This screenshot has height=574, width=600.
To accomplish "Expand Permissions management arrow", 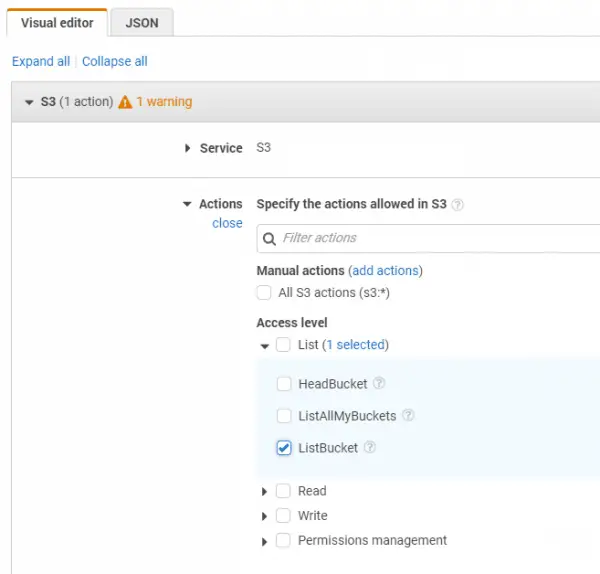I will pyautogui.click(x=264, y=542).
